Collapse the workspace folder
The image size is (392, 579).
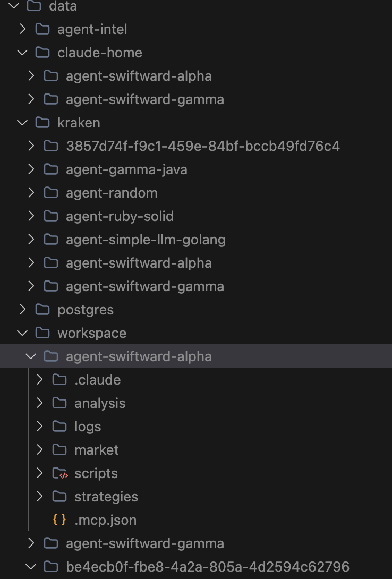click(22, 333)
